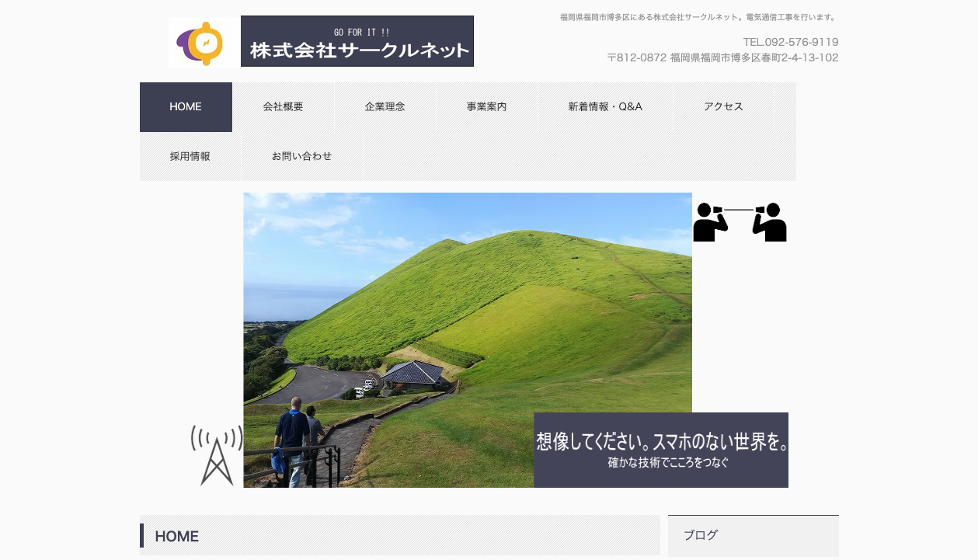978x560 pixels.
Task: Click the left person with phone icon
Action: click(709, 222)
